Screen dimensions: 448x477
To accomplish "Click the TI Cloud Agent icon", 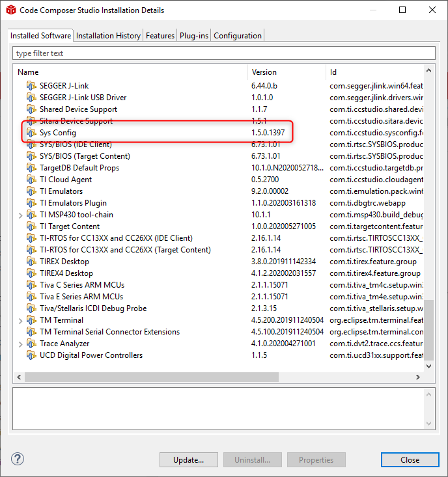I will pyautogui.click(x=31, y=180).
